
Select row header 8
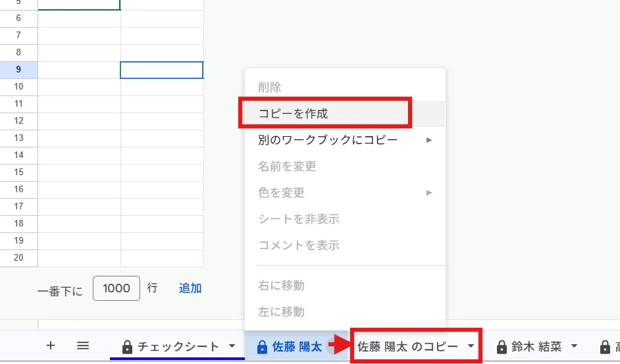click(x=18, y=52)
